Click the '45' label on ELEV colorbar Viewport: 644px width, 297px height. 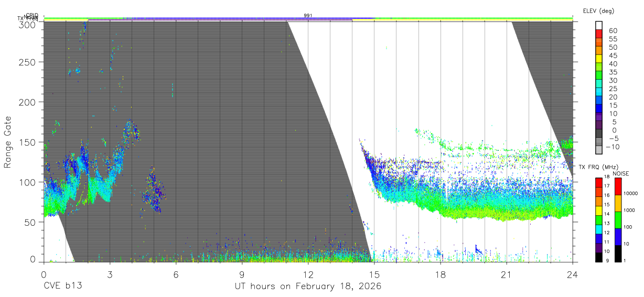click(x=613, y=56)
